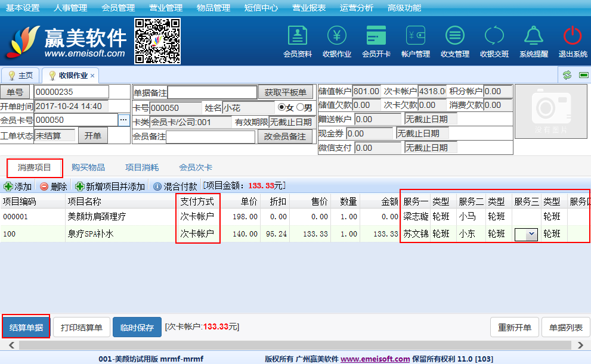The height and width of the screenshot is (364, 591).
Task: Click the 退出系统 power icon
Action: pyautogui.click(x=572, y=41)
